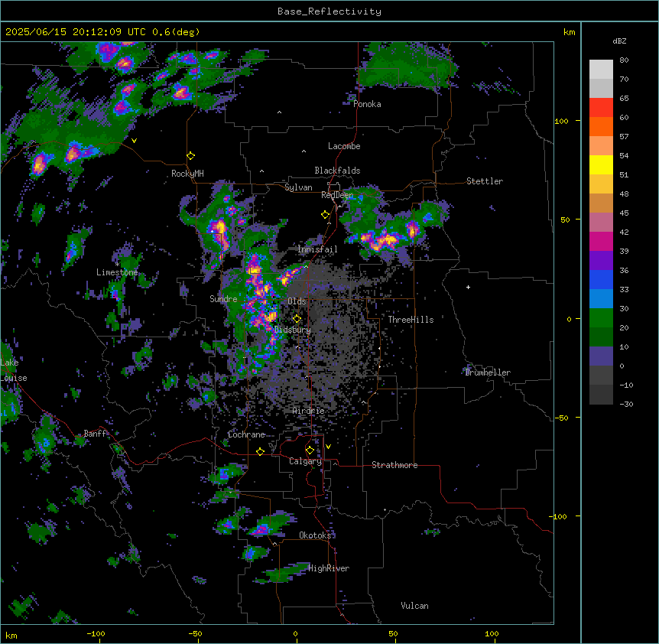Click the yellow diamond marker near Olds
659x644 pixels.
[x=297, y=319]
